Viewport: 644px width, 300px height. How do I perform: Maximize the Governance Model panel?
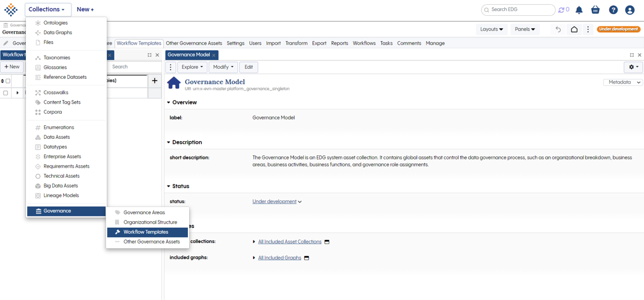click(632, 55)
